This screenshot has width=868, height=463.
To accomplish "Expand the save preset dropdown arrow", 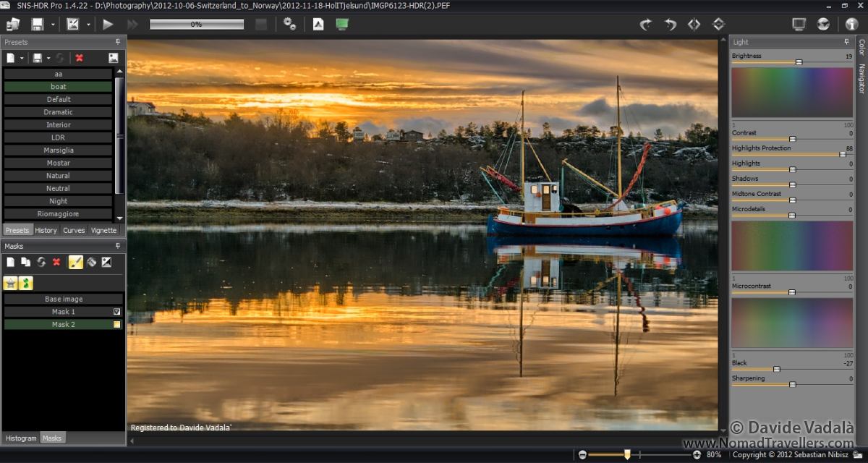I will pos(48,58).
